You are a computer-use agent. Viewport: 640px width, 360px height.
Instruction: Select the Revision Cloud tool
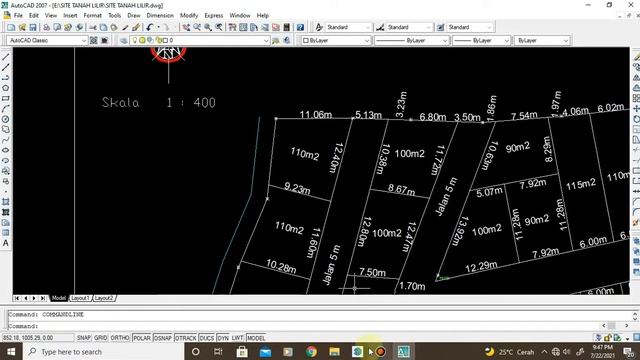tap(6, 129)
